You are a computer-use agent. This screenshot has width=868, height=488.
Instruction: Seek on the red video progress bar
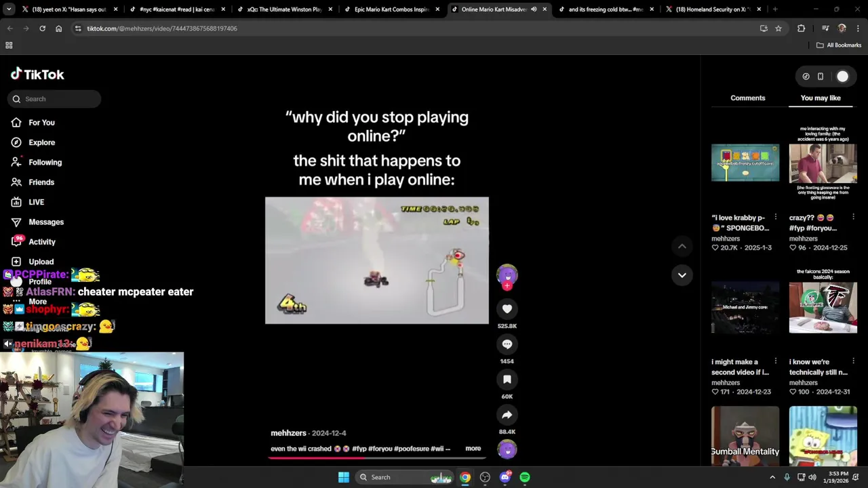(376, 457)
